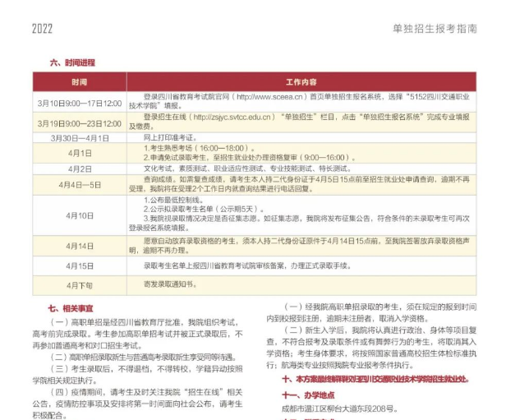The width and height of the screenshot is (506, 420).
Task: Click the '十一、办学地点' heading
Action: [x=308, y=395]
